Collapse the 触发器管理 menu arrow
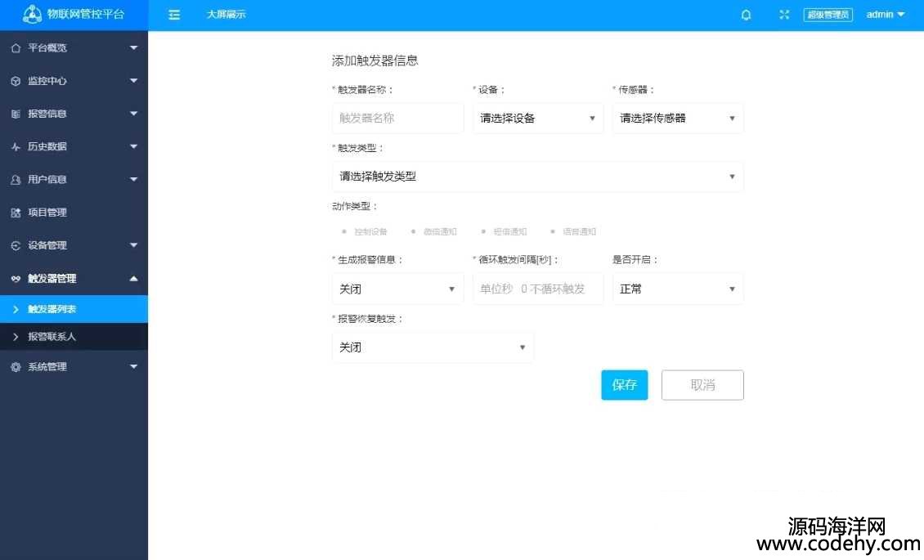The image size is (924, 560). coord(134,279)
